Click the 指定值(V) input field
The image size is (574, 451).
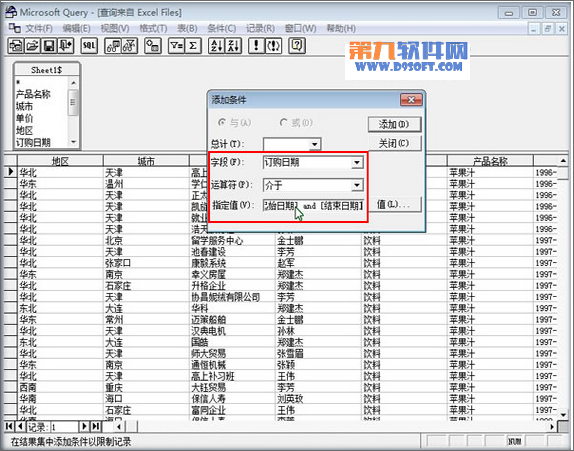(x=313, y=206)
